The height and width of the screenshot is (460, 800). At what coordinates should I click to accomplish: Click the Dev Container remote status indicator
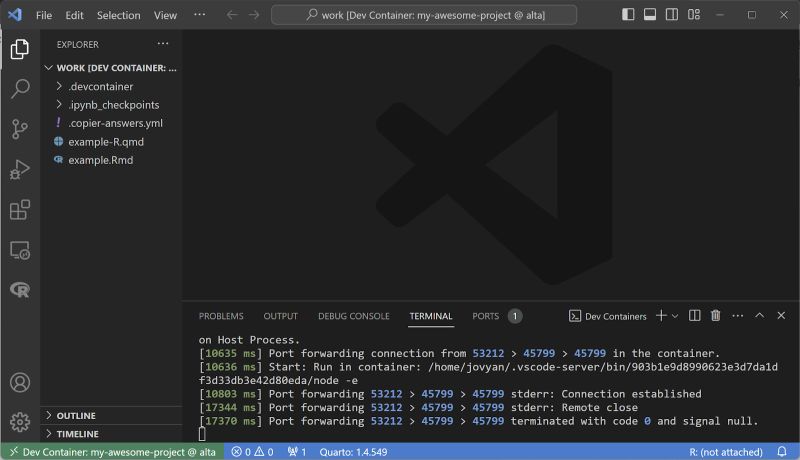113,452
